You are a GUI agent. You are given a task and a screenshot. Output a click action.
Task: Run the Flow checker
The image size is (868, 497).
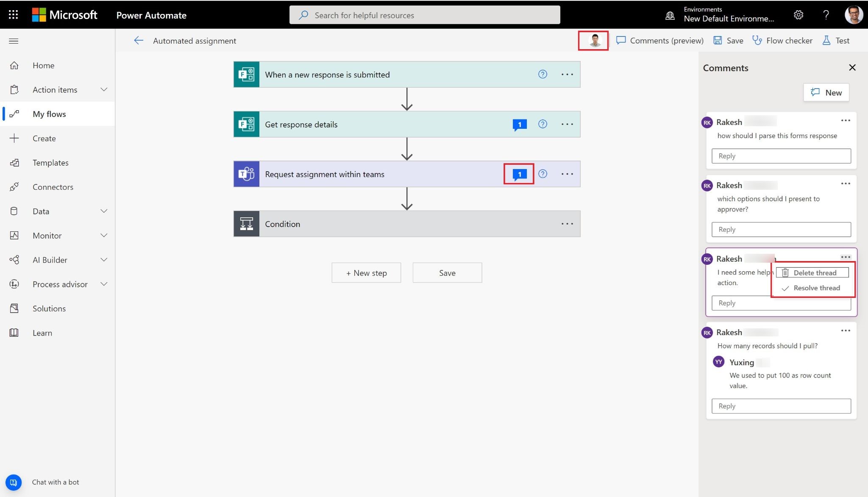(782, 40)
